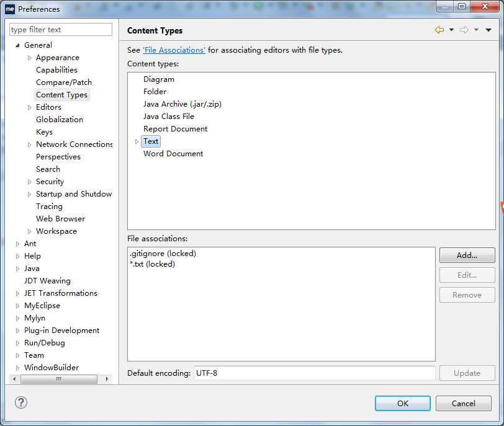
Task: Open Tracing preferences
Action: [49, 206]
